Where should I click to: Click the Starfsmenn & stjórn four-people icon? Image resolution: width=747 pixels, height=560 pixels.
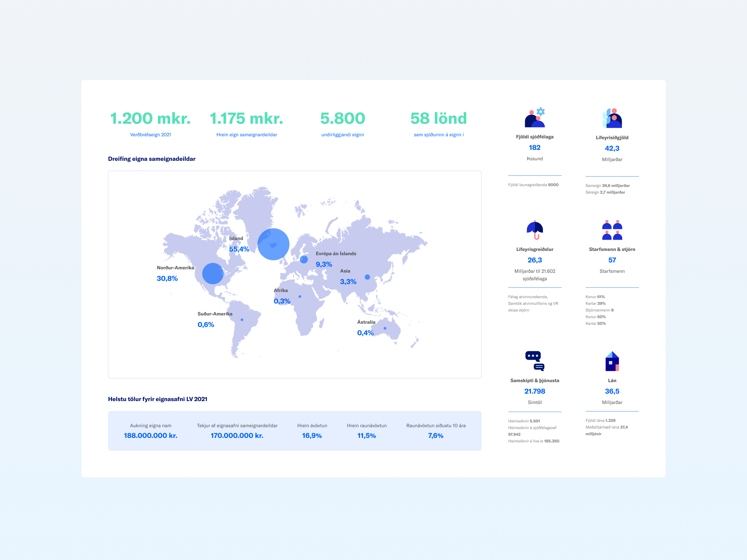(612, 230)
